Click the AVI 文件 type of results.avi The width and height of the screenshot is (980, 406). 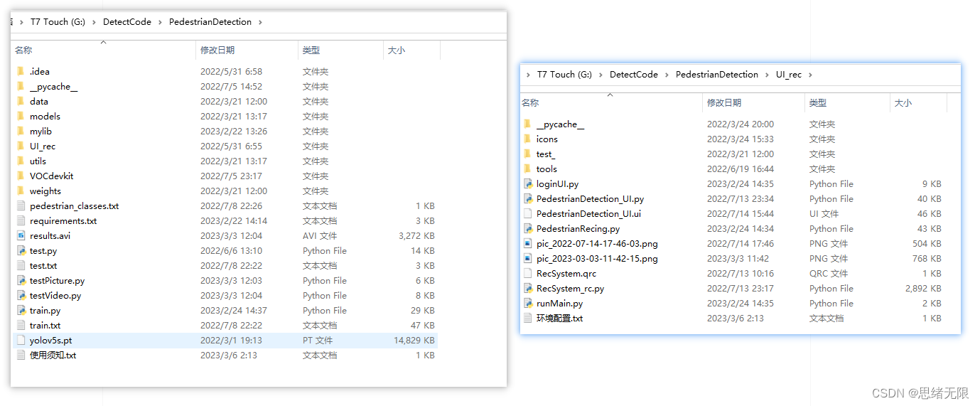tap(321, 235)
